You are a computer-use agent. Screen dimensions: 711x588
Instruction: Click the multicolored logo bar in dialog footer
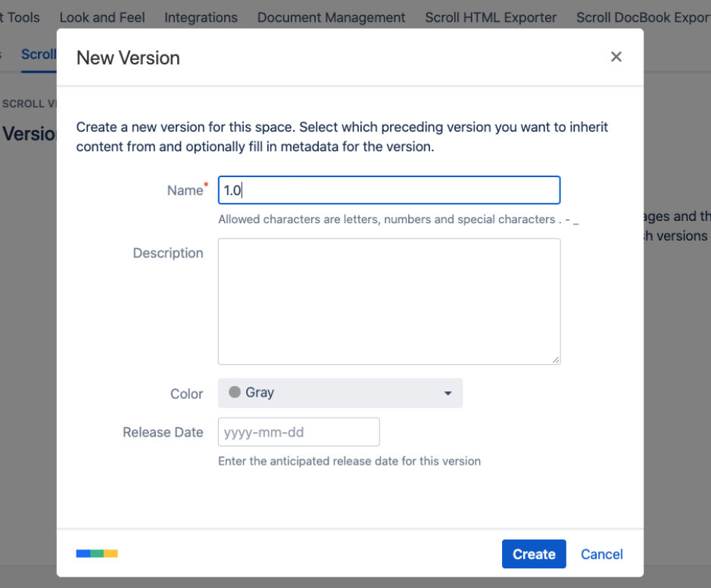97,553
